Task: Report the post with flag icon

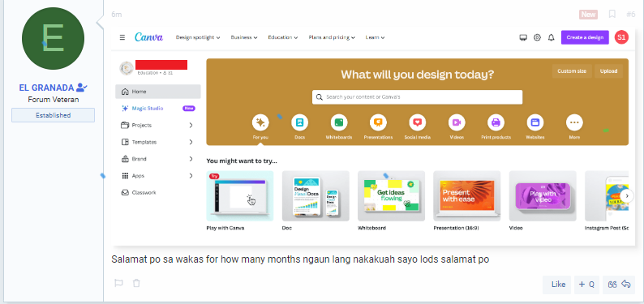Action: coord(118,283)
